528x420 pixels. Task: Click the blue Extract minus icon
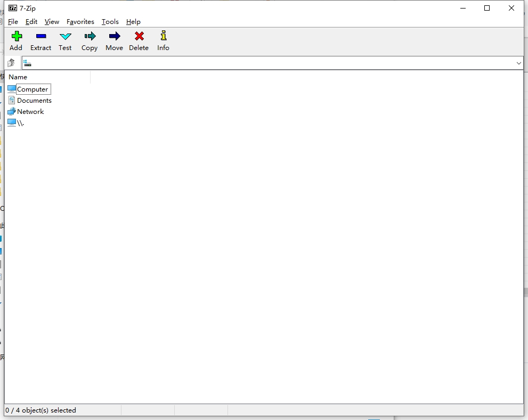pos(41,36)
